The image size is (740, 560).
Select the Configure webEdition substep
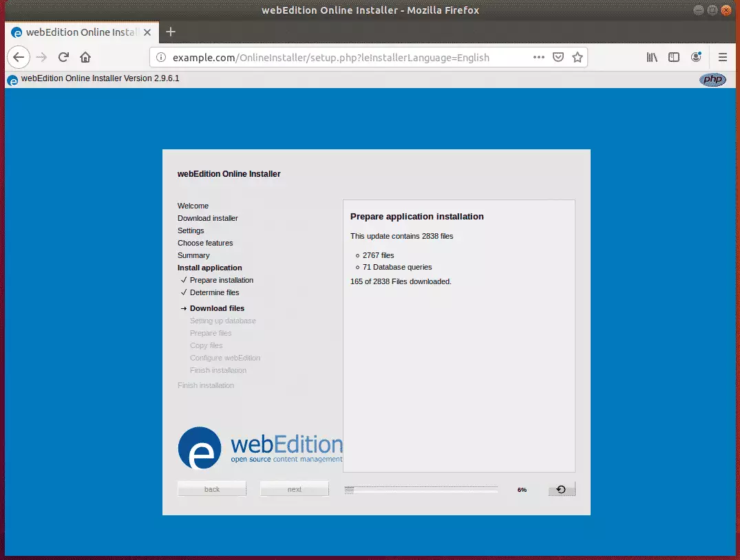tap(225, 358)
